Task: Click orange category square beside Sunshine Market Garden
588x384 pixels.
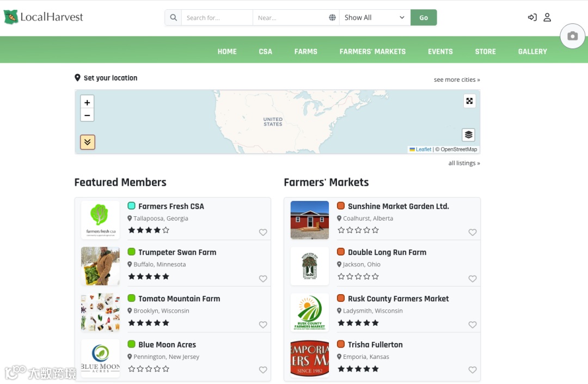Action: (340, 205)
